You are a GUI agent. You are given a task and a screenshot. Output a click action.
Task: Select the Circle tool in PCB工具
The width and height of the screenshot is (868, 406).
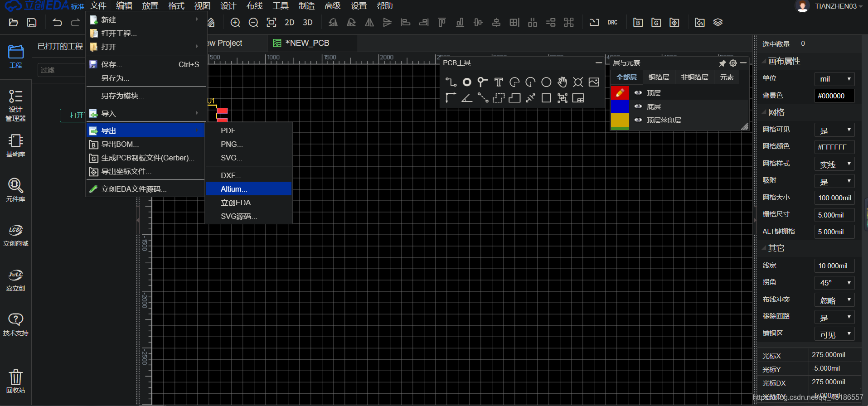[546, 82]
